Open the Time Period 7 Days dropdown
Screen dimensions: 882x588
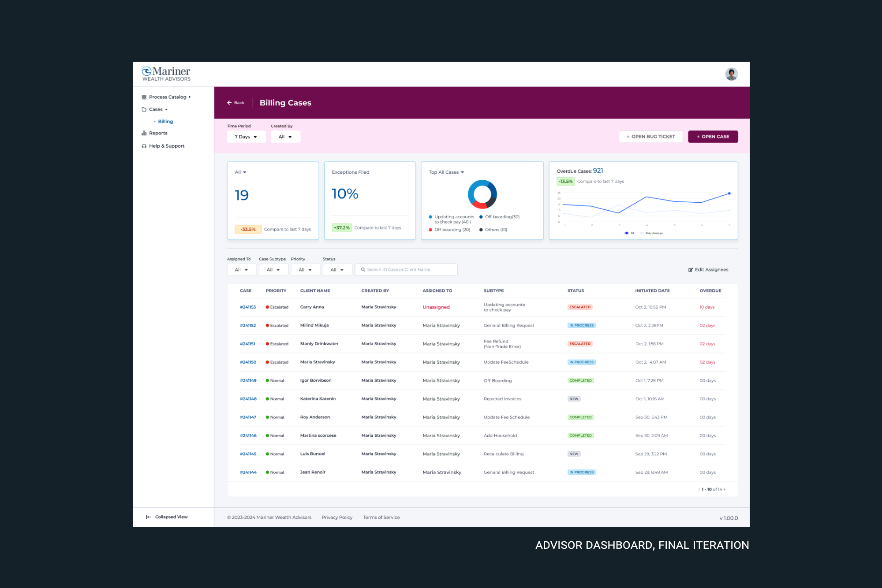tap(246, 137)
